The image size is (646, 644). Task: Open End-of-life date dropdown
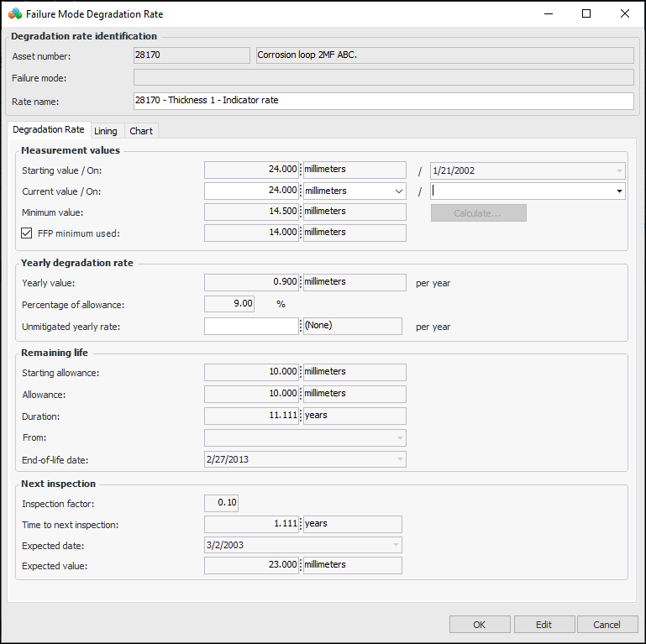(x=398, y=459)
